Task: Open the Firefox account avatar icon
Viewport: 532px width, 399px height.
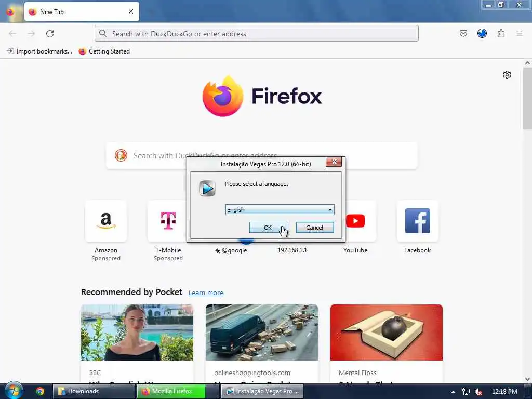Action: tap(482, 33)
